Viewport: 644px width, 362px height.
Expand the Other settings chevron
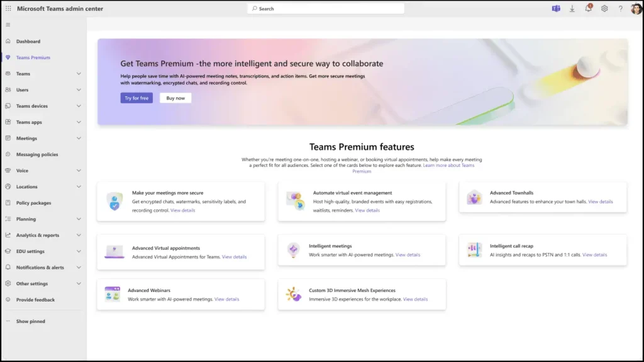pos(79,283)
